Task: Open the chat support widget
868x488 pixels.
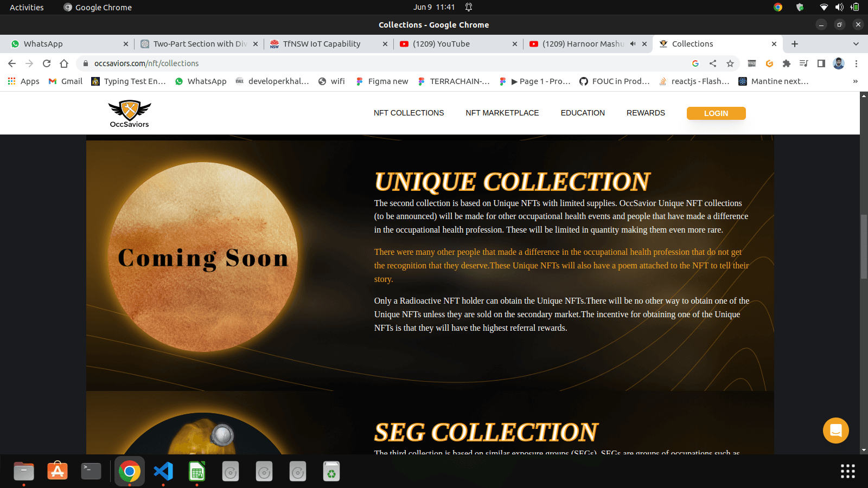Action: [835, 431]
